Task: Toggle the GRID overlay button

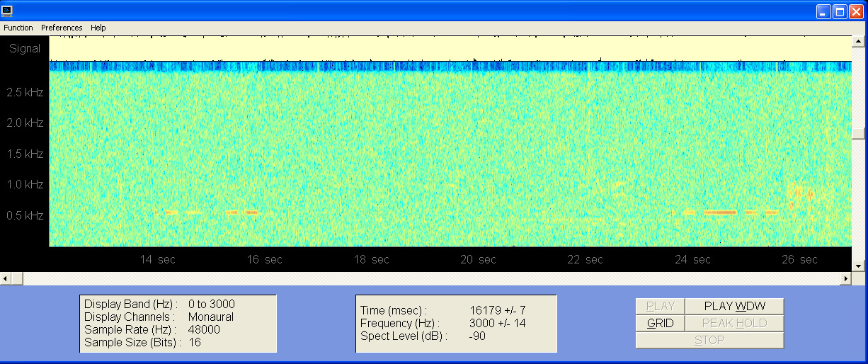Action: point(661,323)
